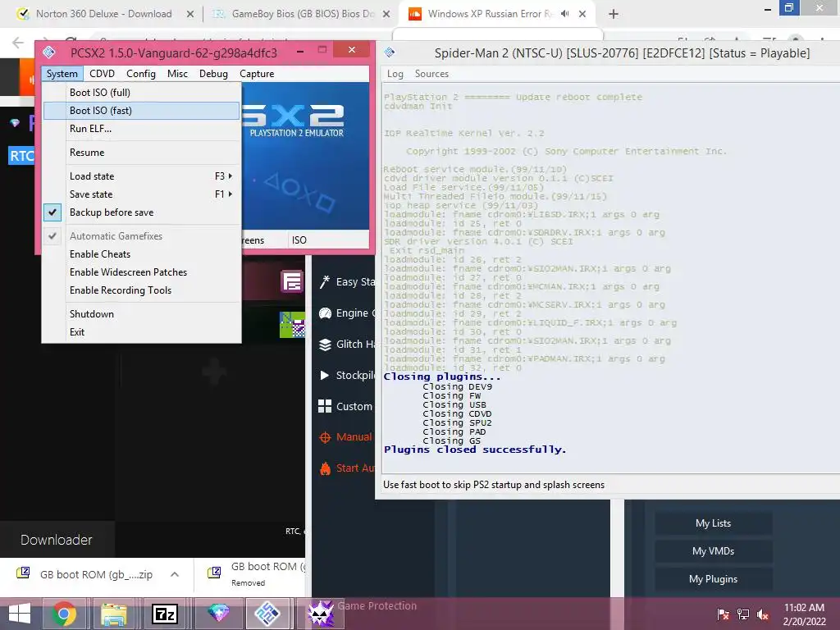Open 7-Zip from the taskbar
This screenshot has height=630, width=840.
pyautogui.click(x=164, y=614)
